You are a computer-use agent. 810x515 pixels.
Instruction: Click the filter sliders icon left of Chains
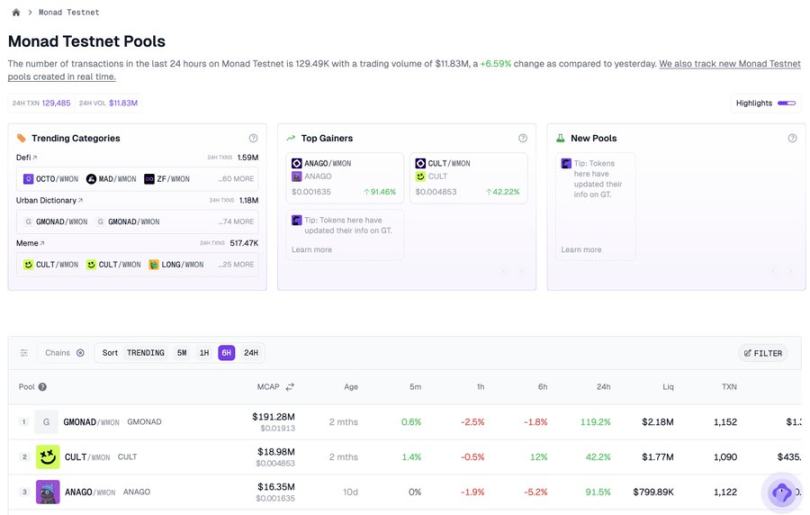(x=24, y=353)
